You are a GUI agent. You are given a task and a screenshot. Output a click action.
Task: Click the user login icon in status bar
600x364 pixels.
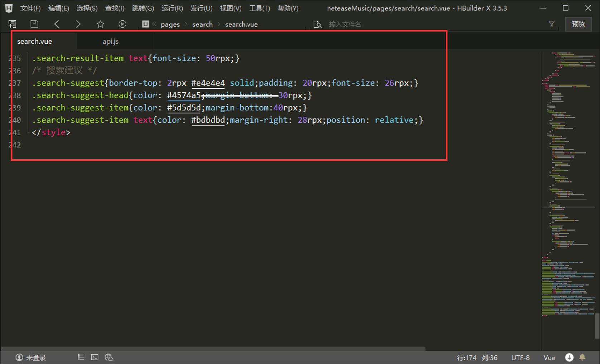click(x=19, y=357)
